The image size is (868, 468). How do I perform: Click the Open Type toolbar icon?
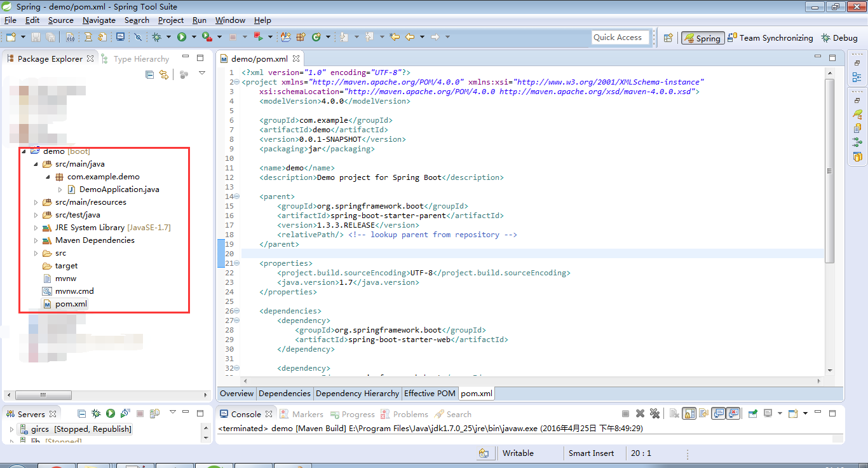tap(286, 37)
